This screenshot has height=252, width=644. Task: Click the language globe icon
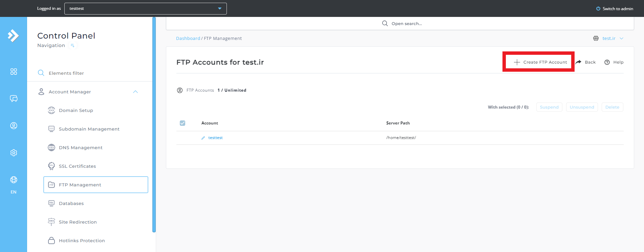tap(14, 180)
